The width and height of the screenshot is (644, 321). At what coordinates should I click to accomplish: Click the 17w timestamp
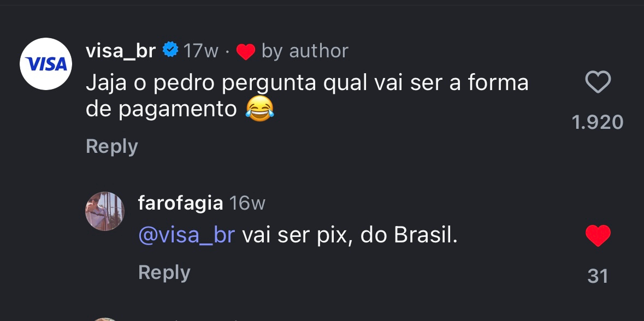(x=200, y=51)
